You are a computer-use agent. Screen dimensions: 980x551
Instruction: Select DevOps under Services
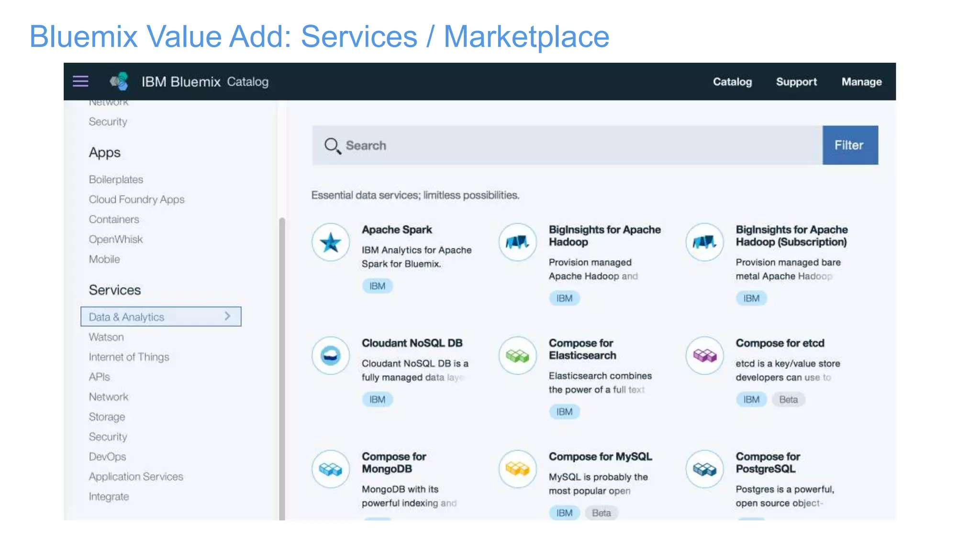(107, 457)
